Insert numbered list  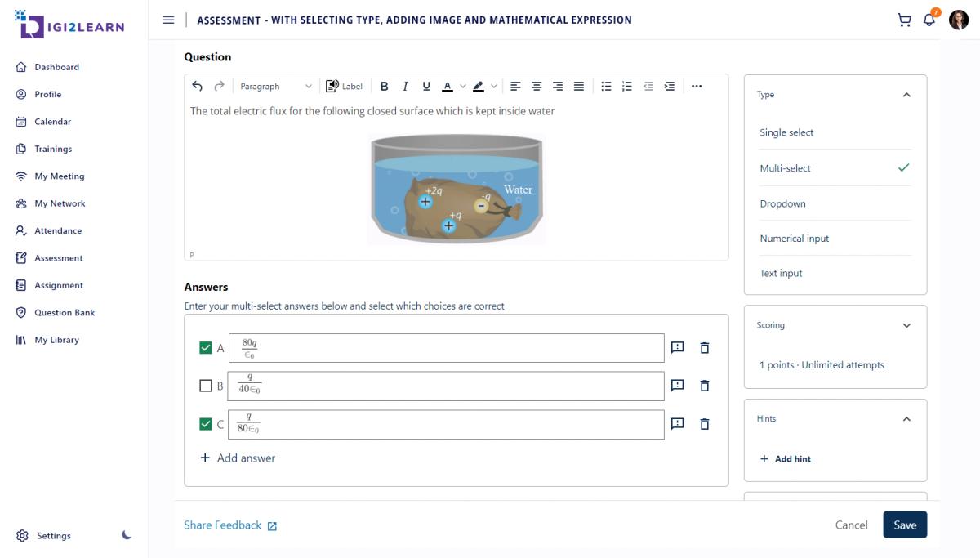pos(627,86)
